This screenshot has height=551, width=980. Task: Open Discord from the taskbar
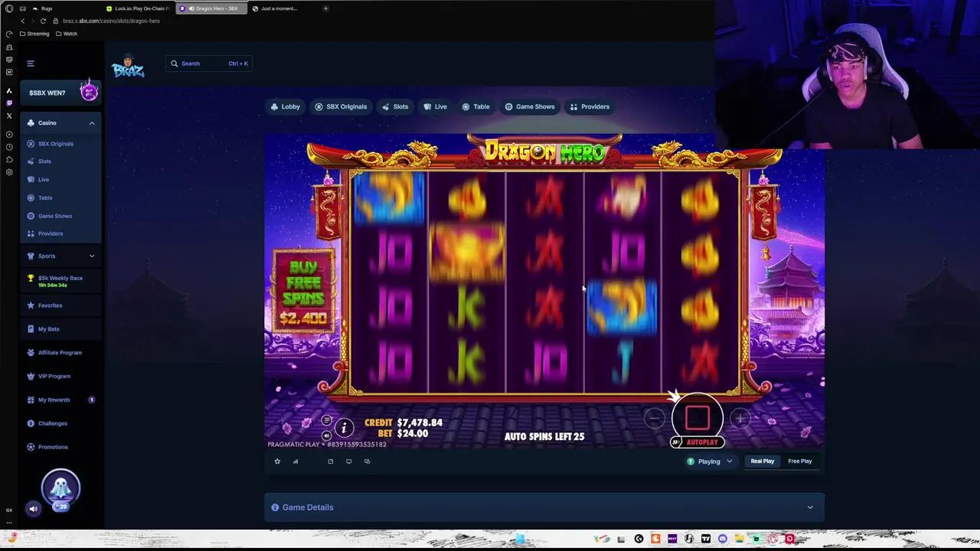723,539
